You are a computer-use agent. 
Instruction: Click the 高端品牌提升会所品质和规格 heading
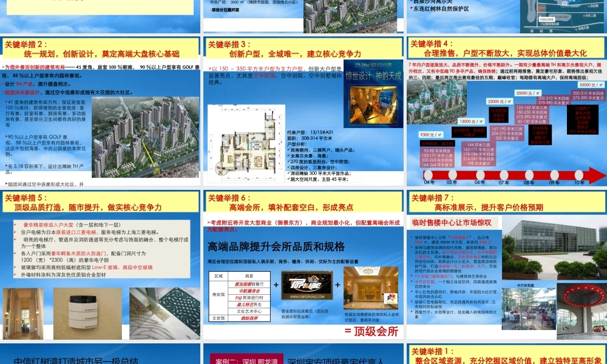pos(276,246)
